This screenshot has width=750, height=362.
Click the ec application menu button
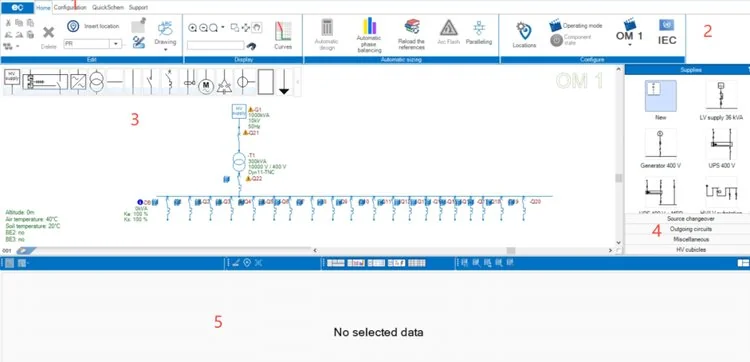point(17,8)
